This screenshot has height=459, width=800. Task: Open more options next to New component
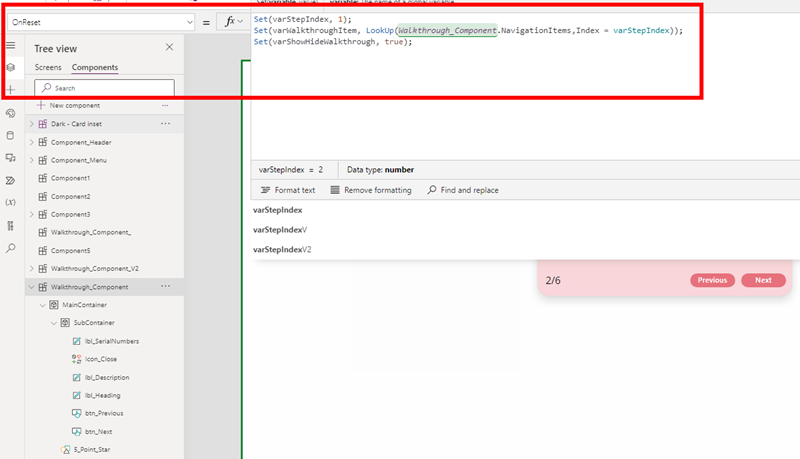click(165, 106)
